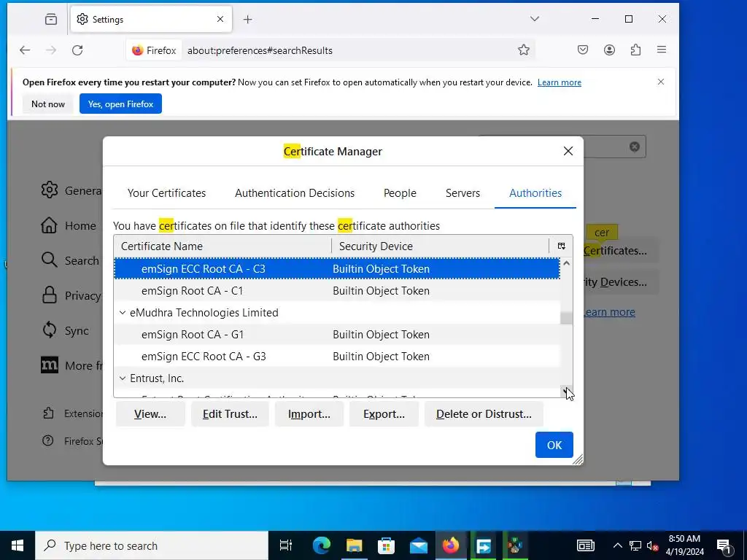Open Microsoft Edge from taskbar
The height and width of the screenshot is (560, 747).
[x=322, y=545]
